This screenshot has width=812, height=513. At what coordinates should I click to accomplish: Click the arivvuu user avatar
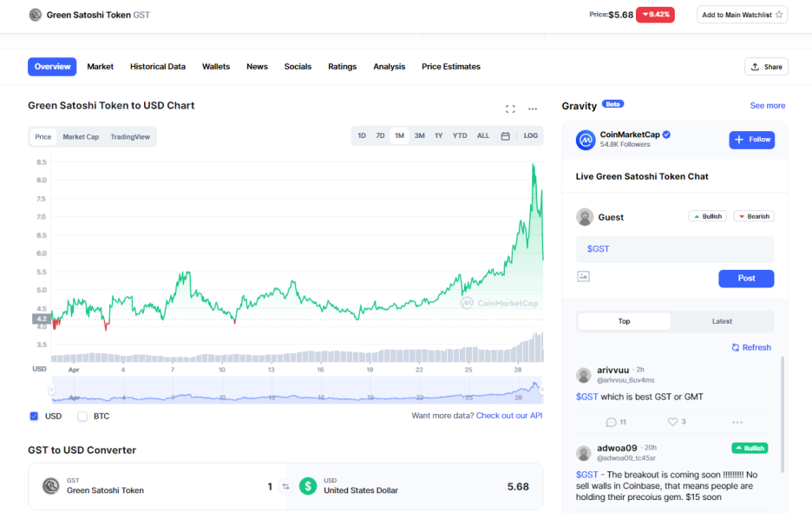pos(584,375)
